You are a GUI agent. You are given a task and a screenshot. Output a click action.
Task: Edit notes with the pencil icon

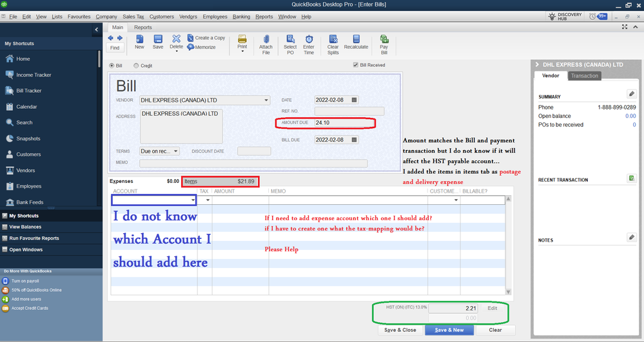(632, 237)
